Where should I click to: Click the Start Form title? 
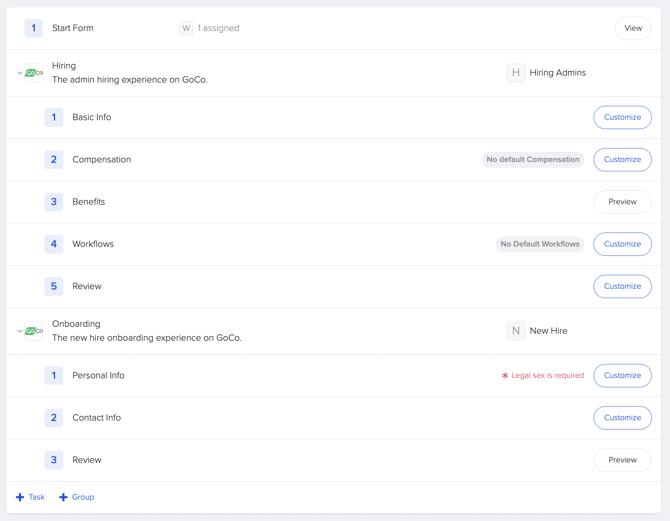pyautogui.click(x=73, y=28)
